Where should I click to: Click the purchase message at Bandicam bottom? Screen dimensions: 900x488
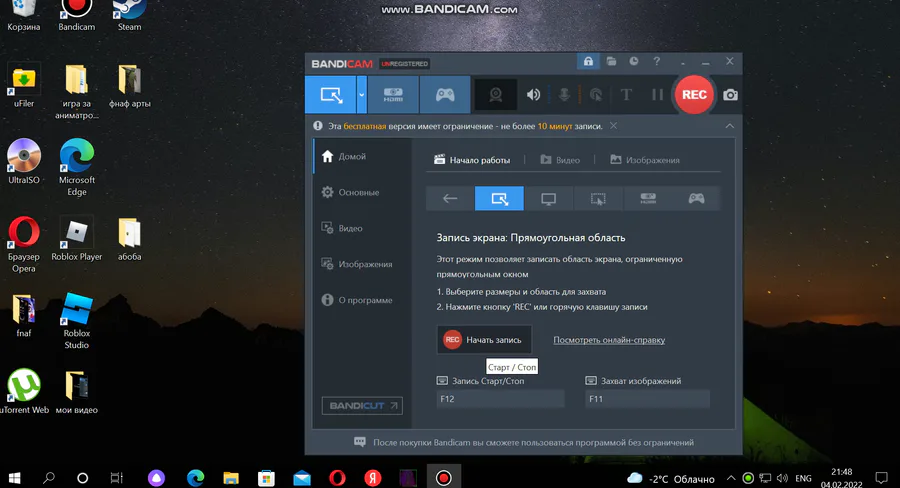[533, 443]
